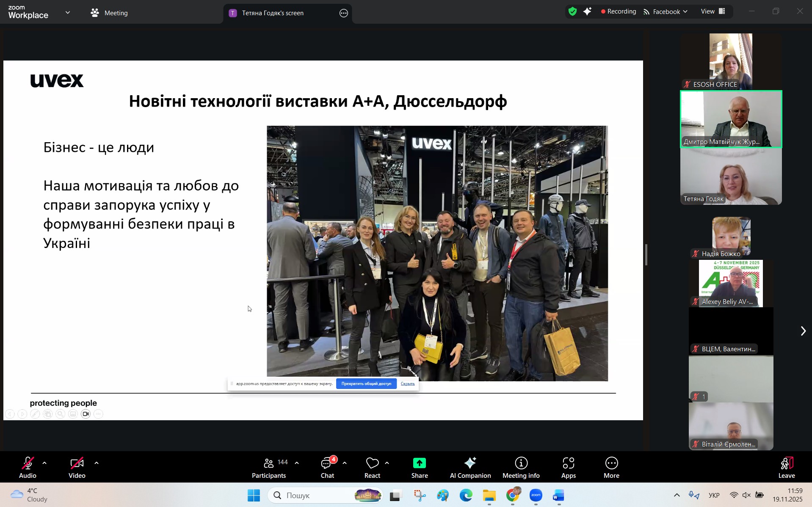Unmute the microphone with Audio button

tap(28, 467)
